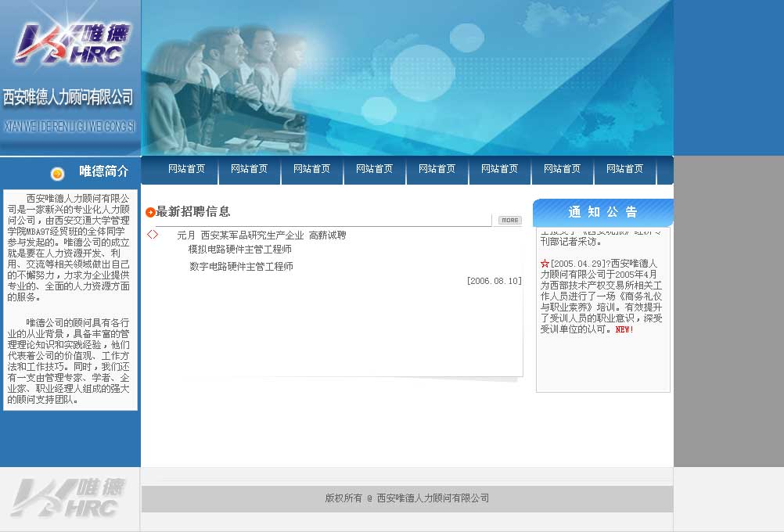
Task: Click the gray HRC logo in the footer
Action: pos(69,498)
